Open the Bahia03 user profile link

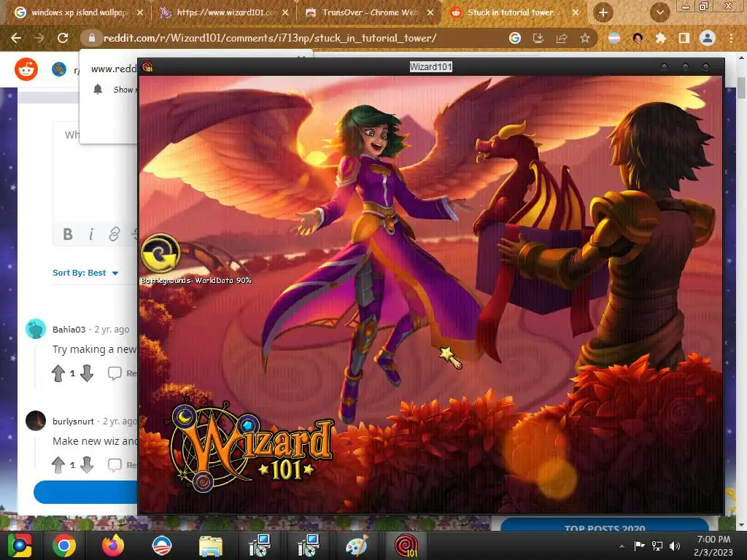coord(69,330)
